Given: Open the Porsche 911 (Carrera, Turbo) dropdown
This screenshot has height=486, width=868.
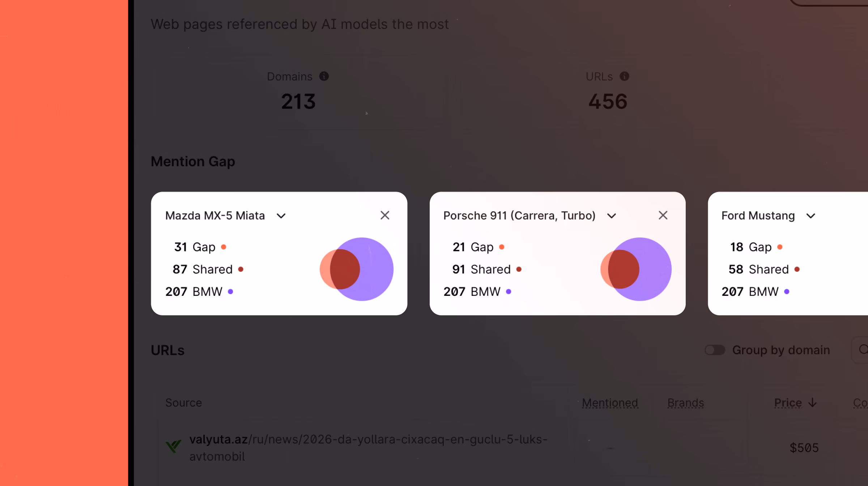Looking at the screenshot, I should (x=611, y=216).
